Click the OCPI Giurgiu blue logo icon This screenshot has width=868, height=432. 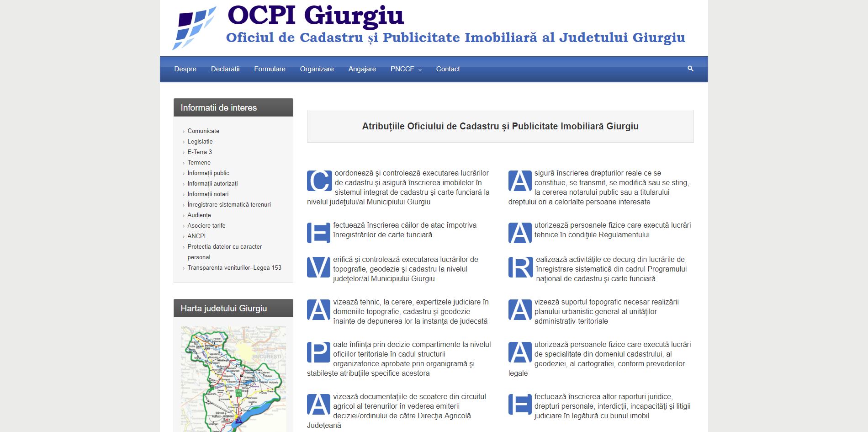(x=194, y=28)
